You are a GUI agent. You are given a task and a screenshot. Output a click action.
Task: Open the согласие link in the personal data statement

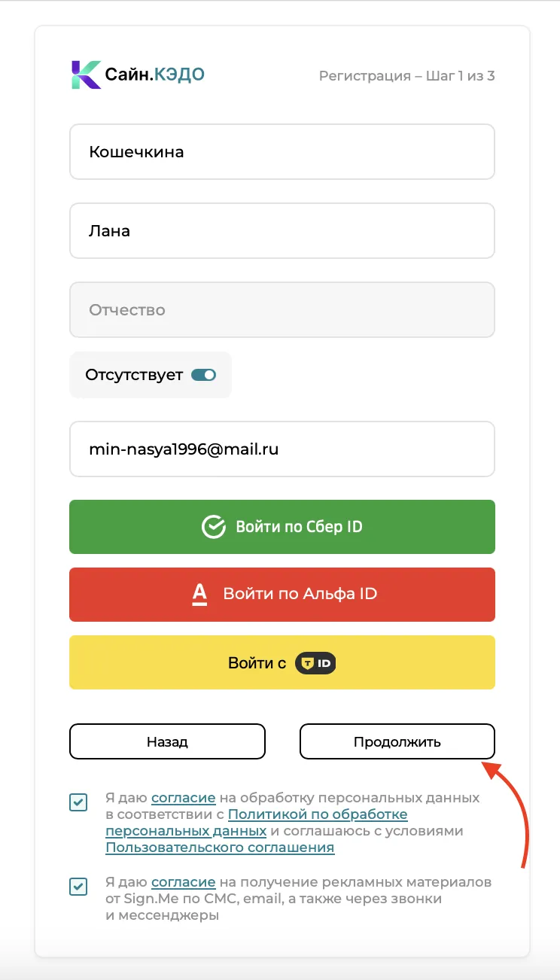pos(184,797)
